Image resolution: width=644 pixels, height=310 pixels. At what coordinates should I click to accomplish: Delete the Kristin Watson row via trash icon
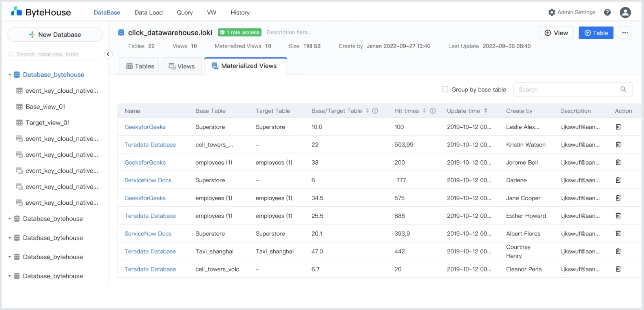tap(618, 145)
